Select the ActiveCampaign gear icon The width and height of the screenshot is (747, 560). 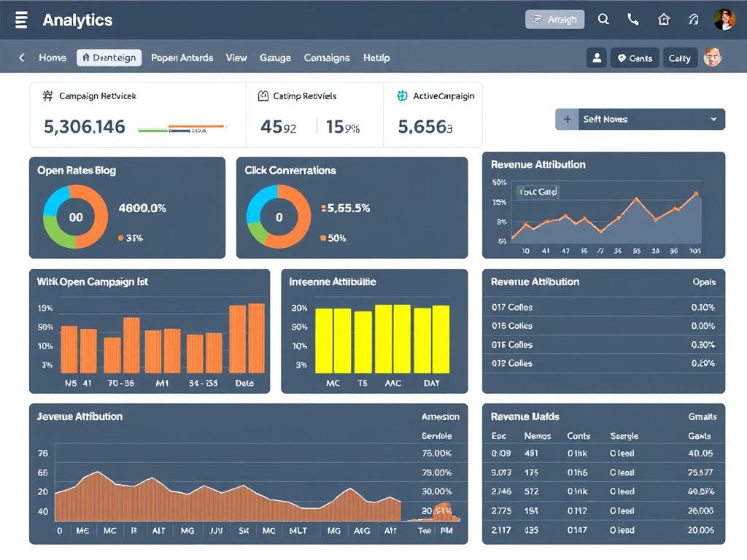click(x=400, y=96)
